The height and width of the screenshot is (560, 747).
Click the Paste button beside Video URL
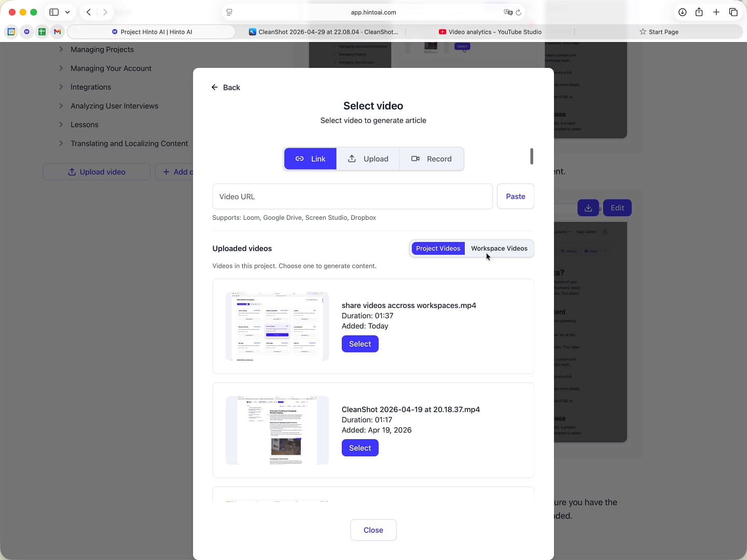(516, 197)
